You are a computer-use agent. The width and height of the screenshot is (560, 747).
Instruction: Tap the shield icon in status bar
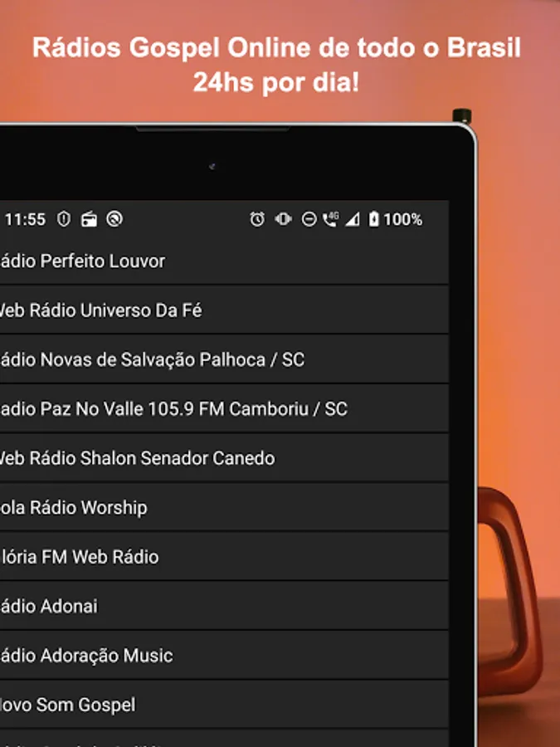click(x=64, y=219)
